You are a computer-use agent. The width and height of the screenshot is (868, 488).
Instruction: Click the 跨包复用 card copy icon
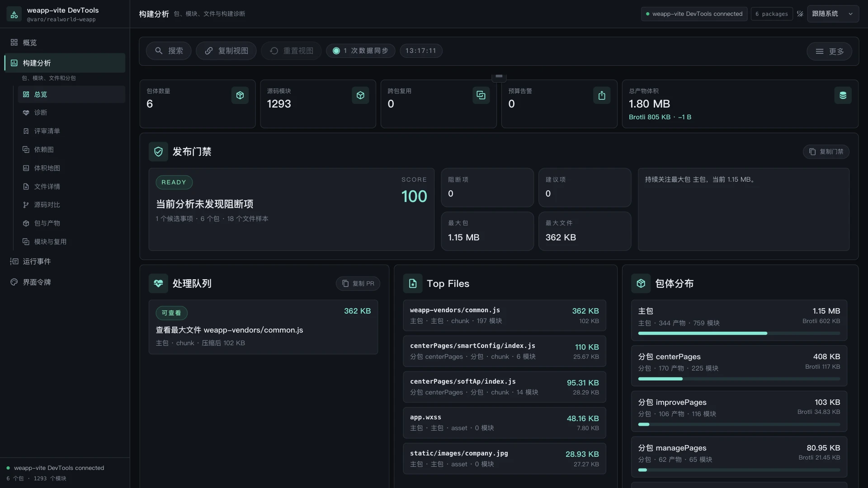[481, 95]
